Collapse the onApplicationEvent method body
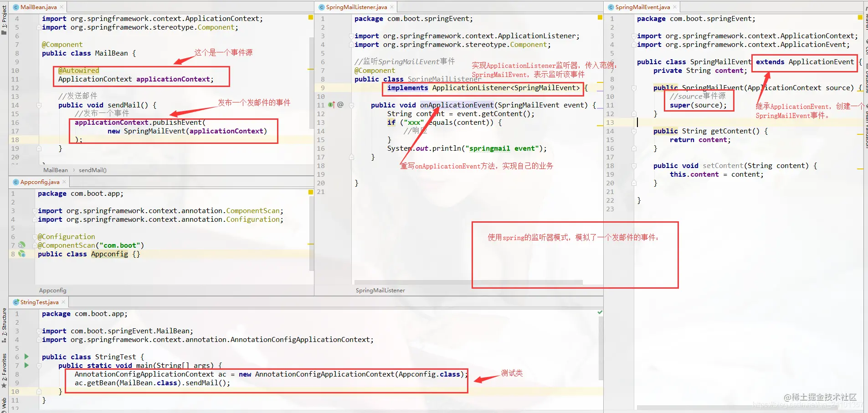 351,105
